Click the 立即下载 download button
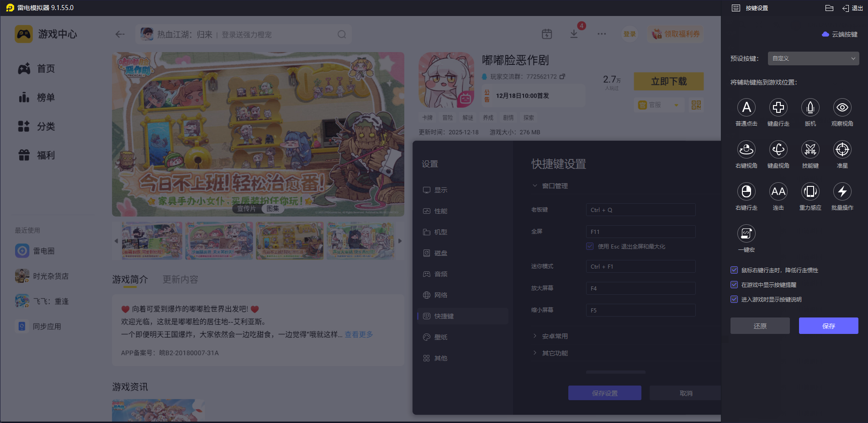The height and width of the screenshot is (423, 868). pos(669,81)
